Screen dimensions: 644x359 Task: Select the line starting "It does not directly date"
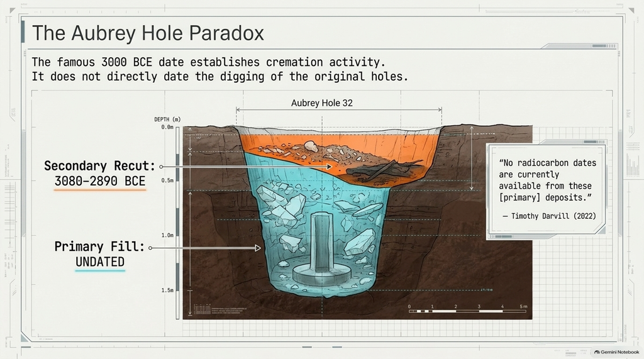(x=220, y=77)
